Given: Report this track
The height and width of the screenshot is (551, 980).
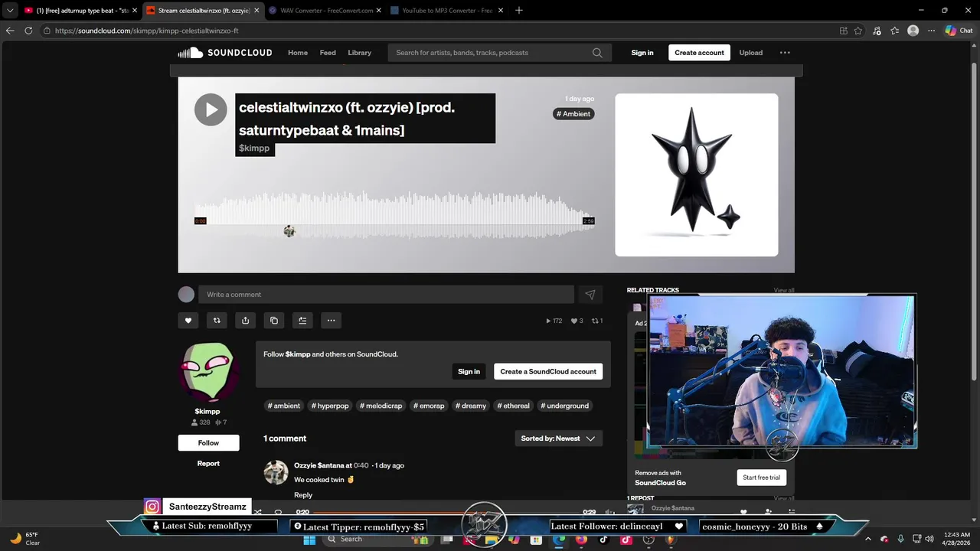Looking at the screenshot, I should point(208,463).
